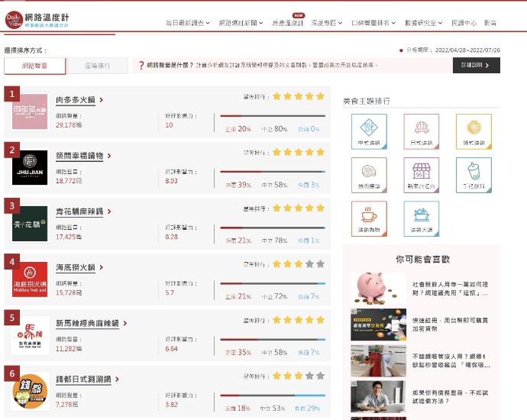Click arrow next to 青花驕麻辣鍋 title
527x420 pixels.
coord(109,212)
